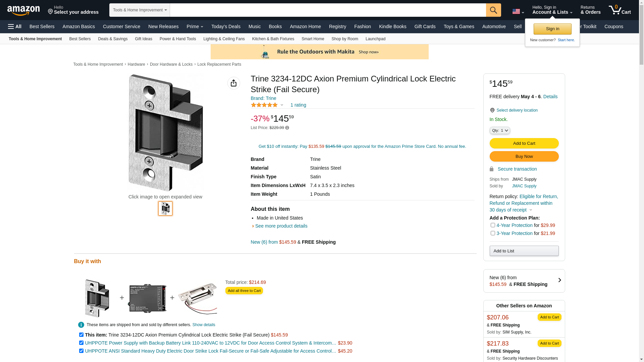This screenshot has width=644, height=362.
Task: Check the 3-Year Protection plan box
Action: point(493,233)
